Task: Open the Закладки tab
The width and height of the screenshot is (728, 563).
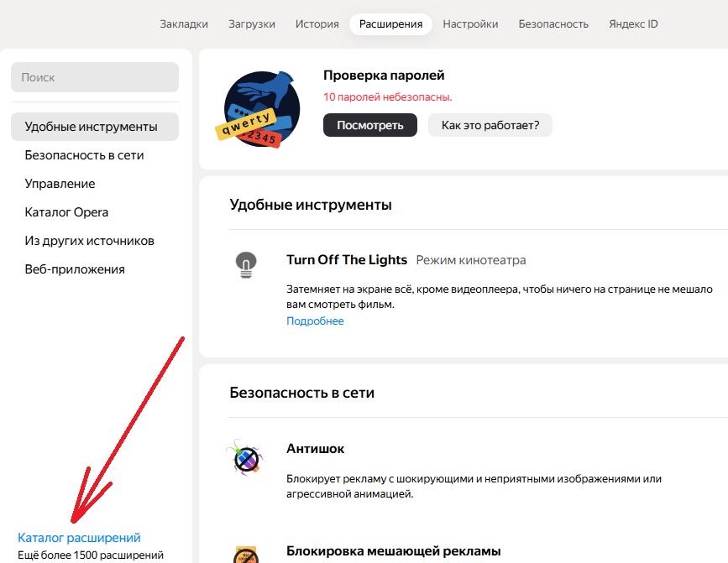Action: point(184,23)
